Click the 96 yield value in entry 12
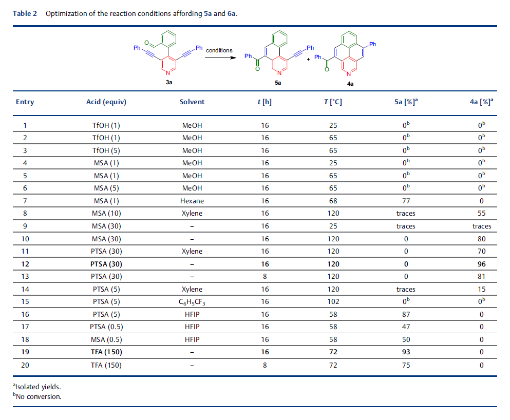Viewport: 510px width, 420px height. (x=481, y=264)
